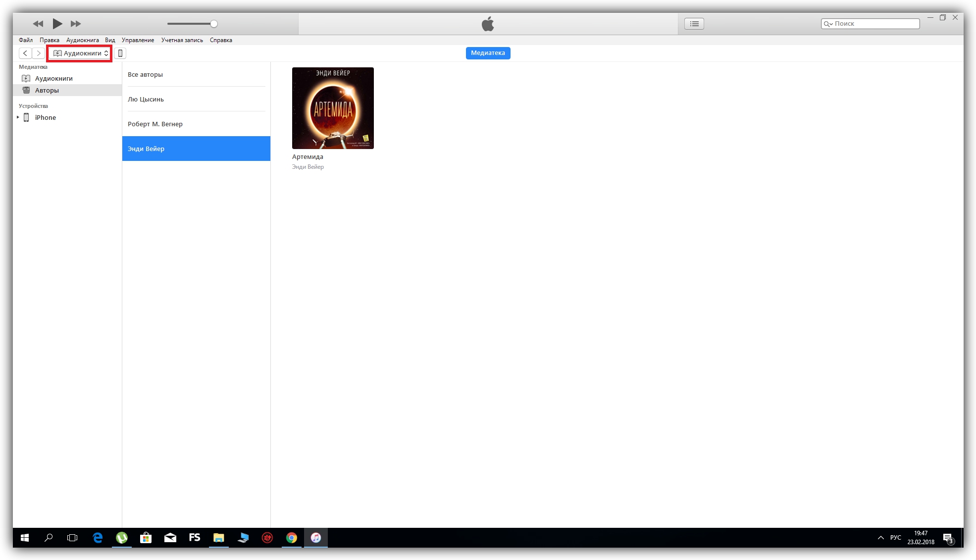Click the Apple logo display area
The width and height of the screenshot is (976, 560).
coord(488,24)
